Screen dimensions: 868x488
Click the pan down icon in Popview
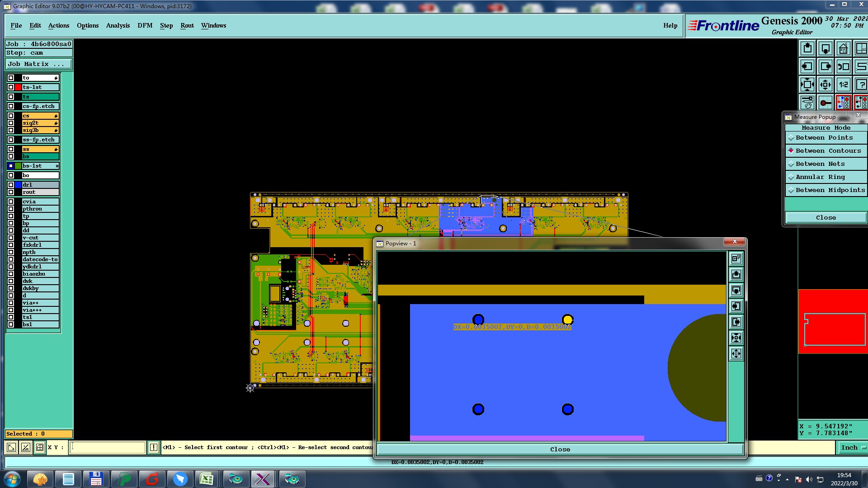pyautogui.click(x=736, y=291)
